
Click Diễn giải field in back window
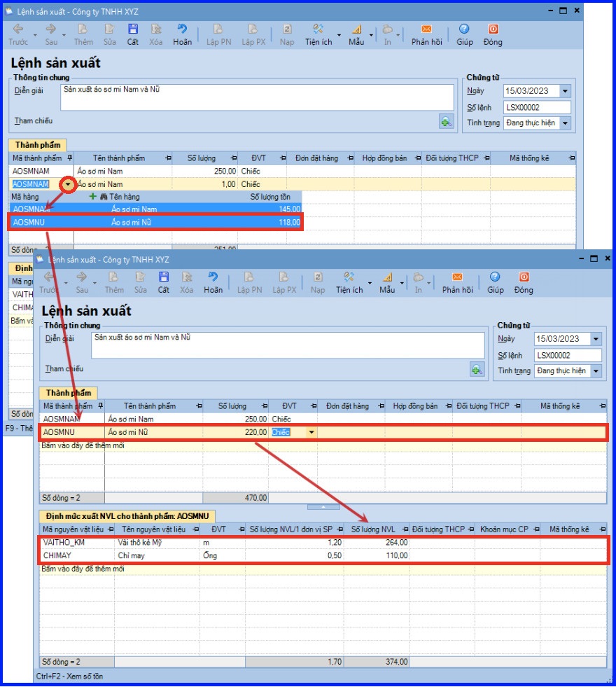tap(257, 97)
